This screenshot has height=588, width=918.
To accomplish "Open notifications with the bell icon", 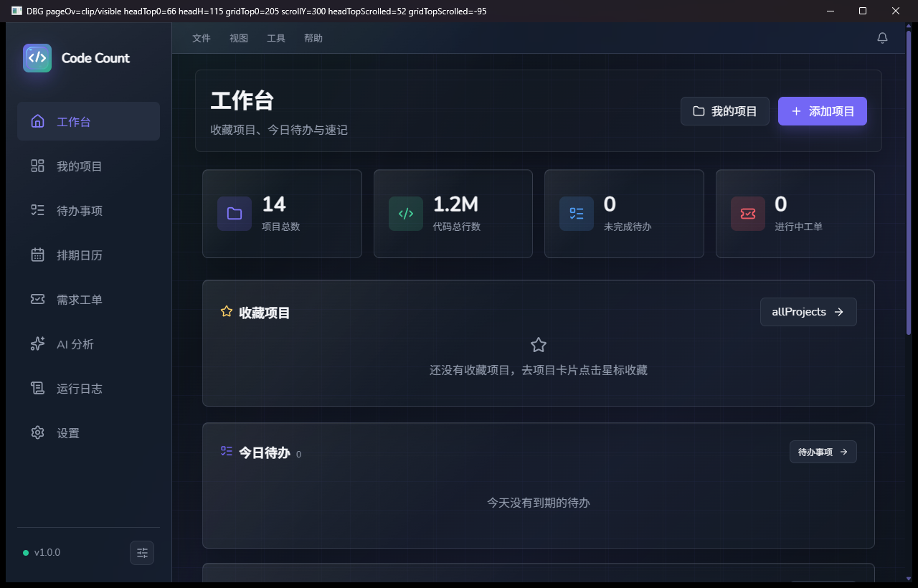I will (883, 38).
